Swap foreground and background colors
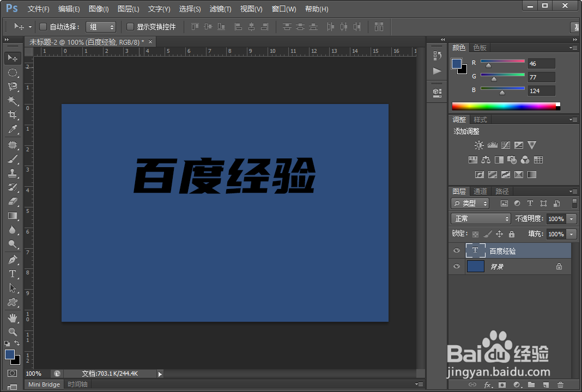This screenshot has width=582, height=392. coord(17,343)
